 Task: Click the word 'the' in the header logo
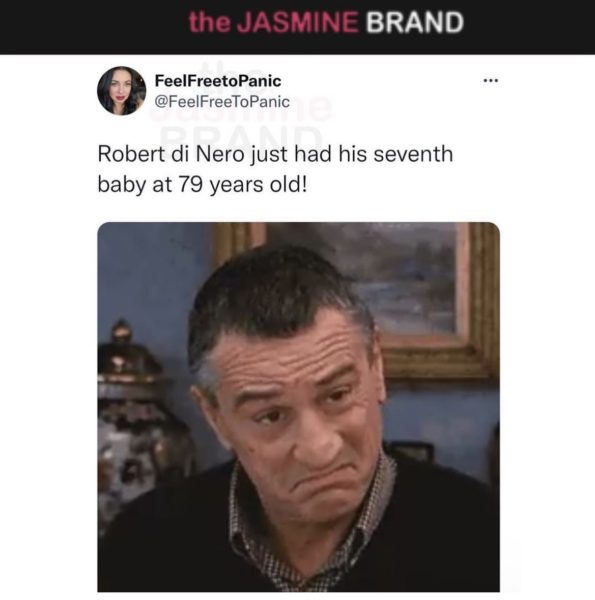pos(210,22)
